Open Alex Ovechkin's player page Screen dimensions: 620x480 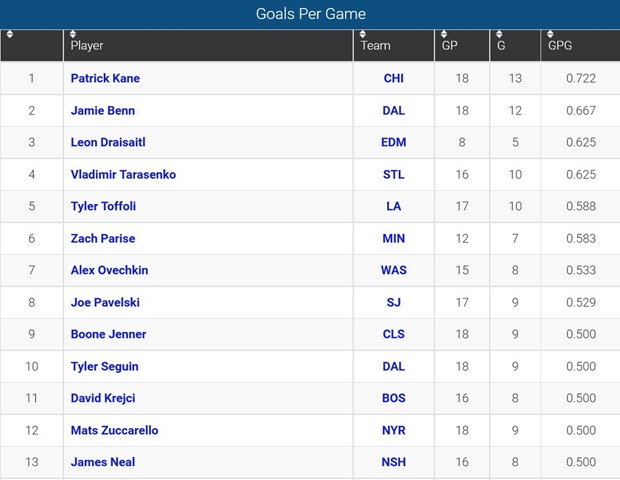click(x=109, y=270)
